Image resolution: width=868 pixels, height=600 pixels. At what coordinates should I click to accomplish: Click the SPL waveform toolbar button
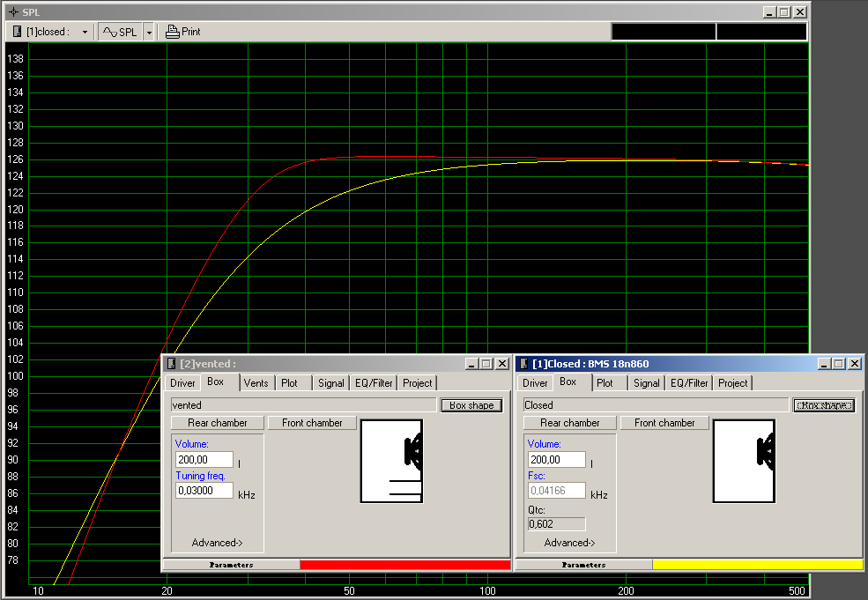point(120,32)
